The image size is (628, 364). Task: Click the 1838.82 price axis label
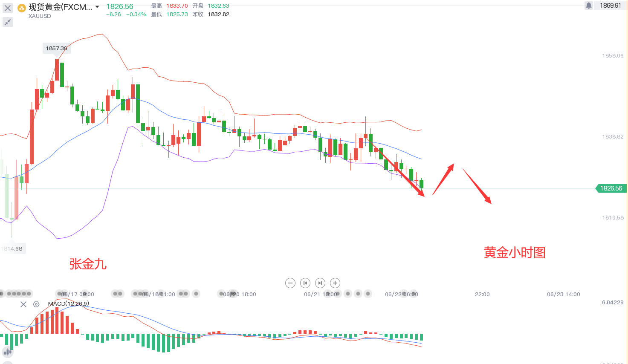(613, 137)
